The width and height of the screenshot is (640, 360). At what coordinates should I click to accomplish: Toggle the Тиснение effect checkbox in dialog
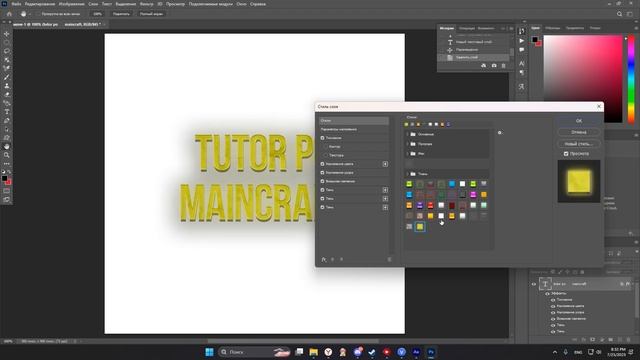(x=322, y=138)
